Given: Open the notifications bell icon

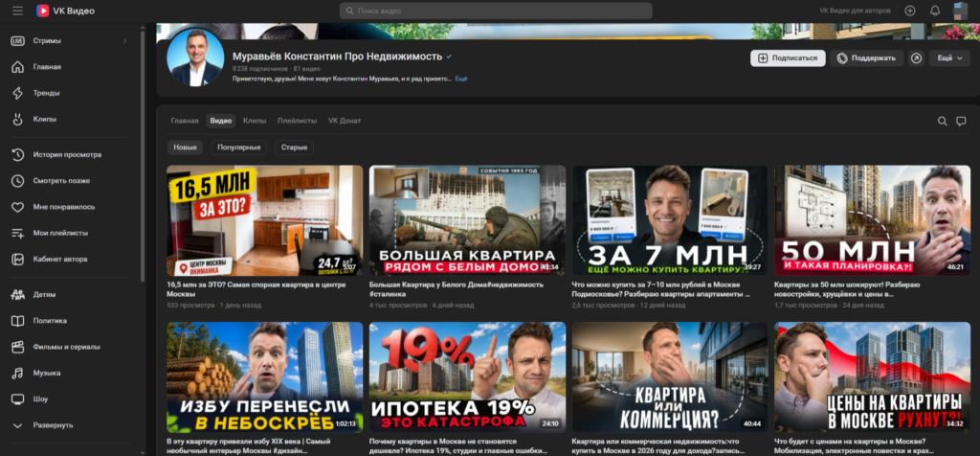Looking at the screenshot, I should (x=935, y=11).
